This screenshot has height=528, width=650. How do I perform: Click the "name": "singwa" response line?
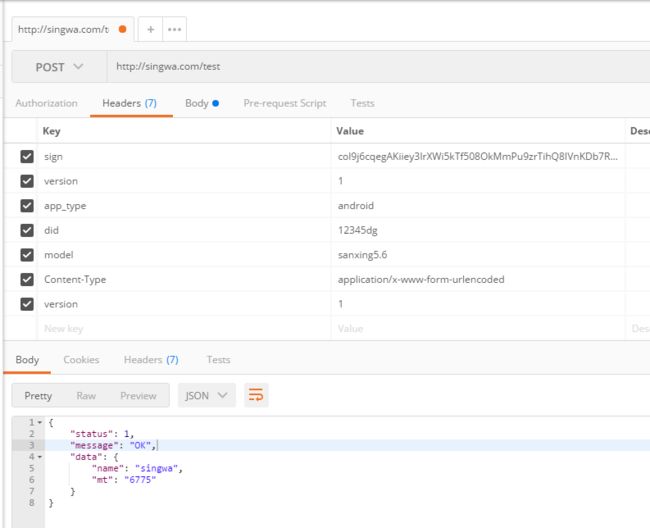[137, 468]
